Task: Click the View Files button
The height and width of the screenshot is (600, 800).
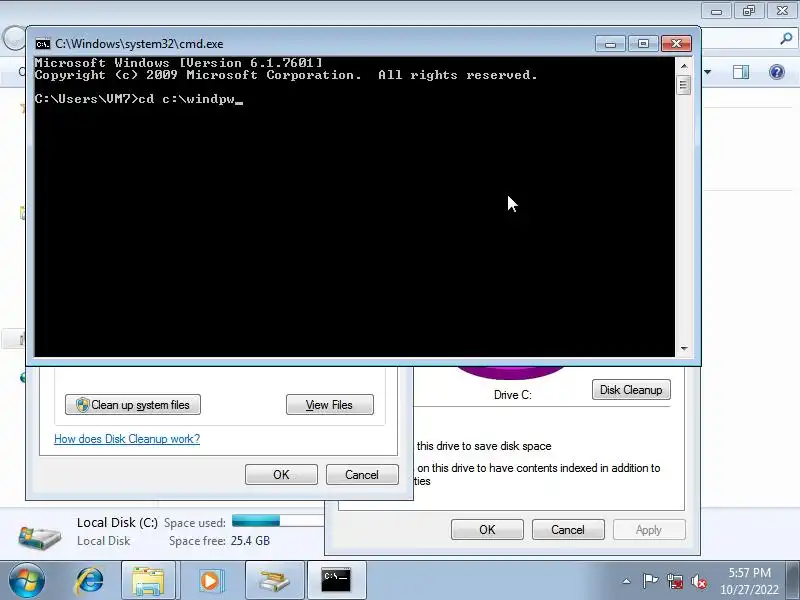Action: coord(330,405)
